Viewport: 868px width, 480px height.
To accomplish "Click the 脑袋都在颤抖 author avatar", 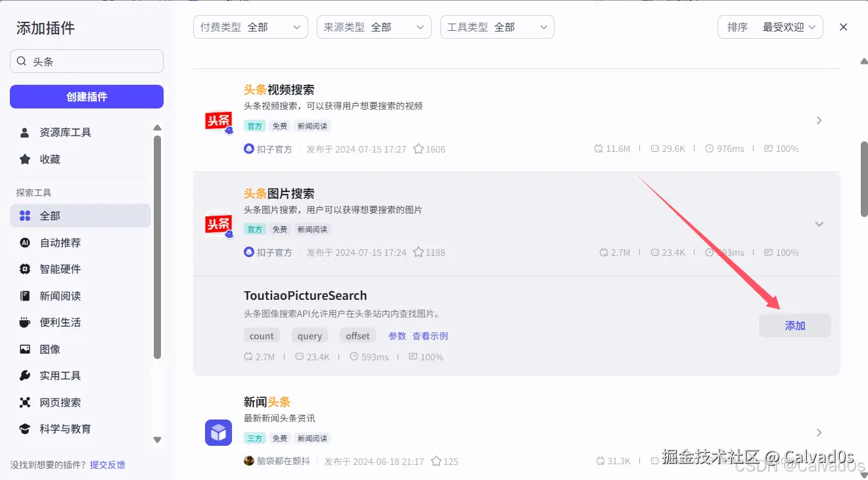I will click(249, 461).
